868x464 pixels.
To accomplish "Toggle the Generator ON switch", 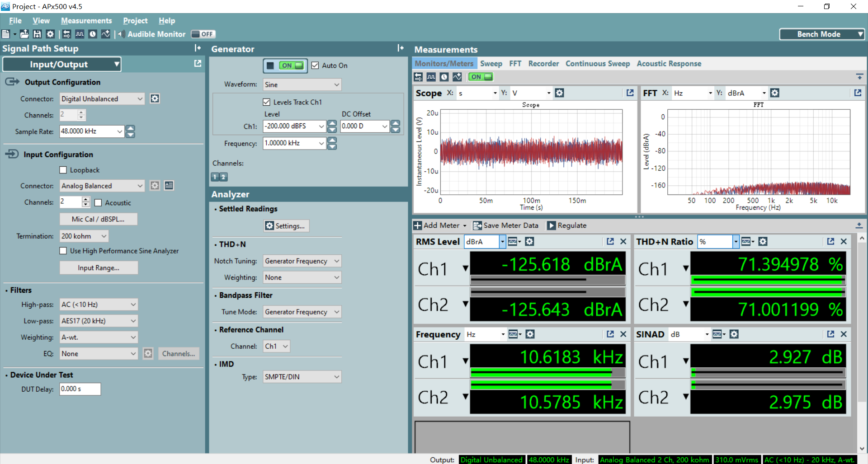I will click(291, 66).
